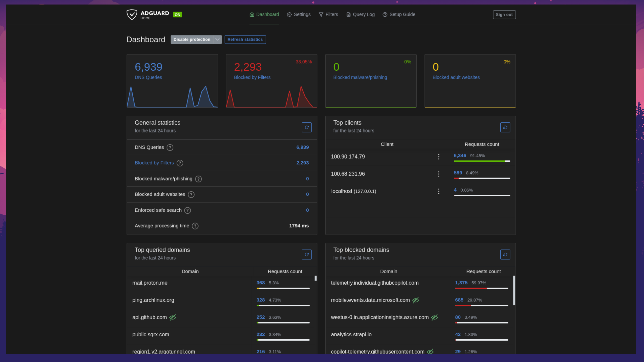
Task: Select the mail.proton.me domain text
Action: (150, 283)
